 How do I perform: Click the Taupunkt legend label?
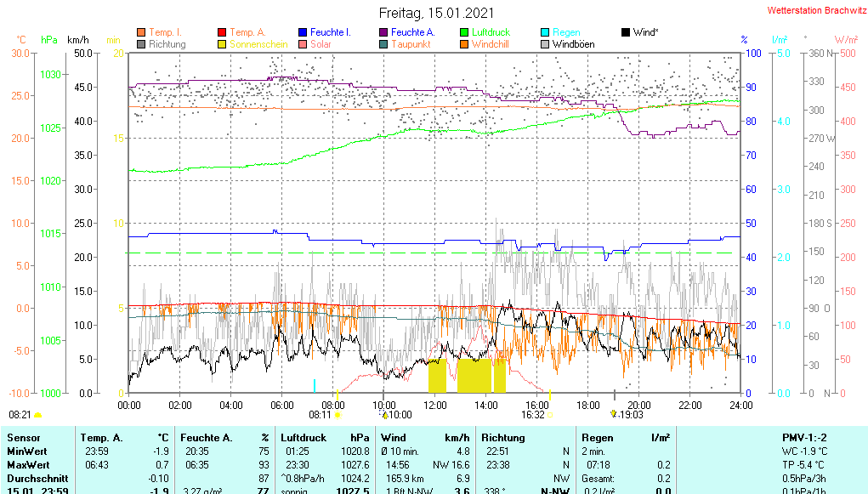411,44
